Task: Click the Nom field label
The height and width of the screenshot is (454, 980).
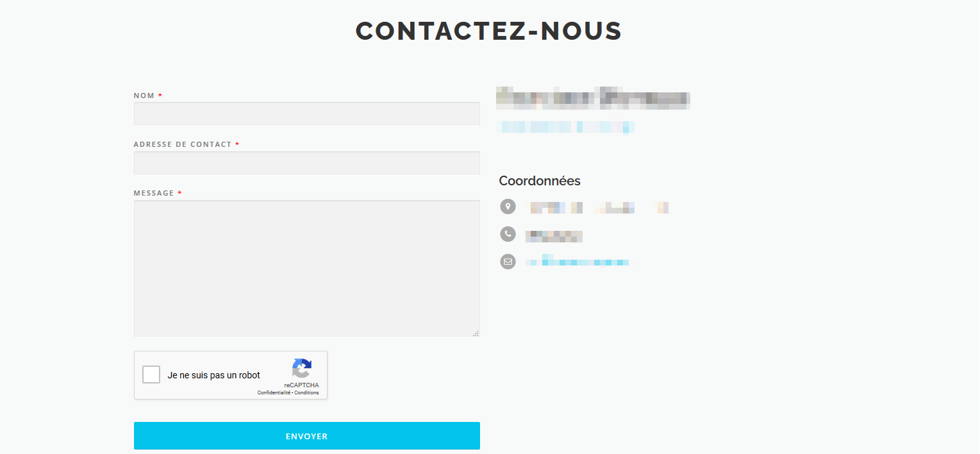Action: pyautogui.click(x=144, y=96)
